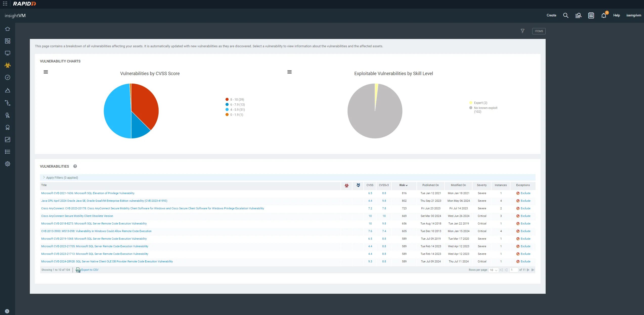
Task: Sort by Severity column
Action: coord(482,185)
